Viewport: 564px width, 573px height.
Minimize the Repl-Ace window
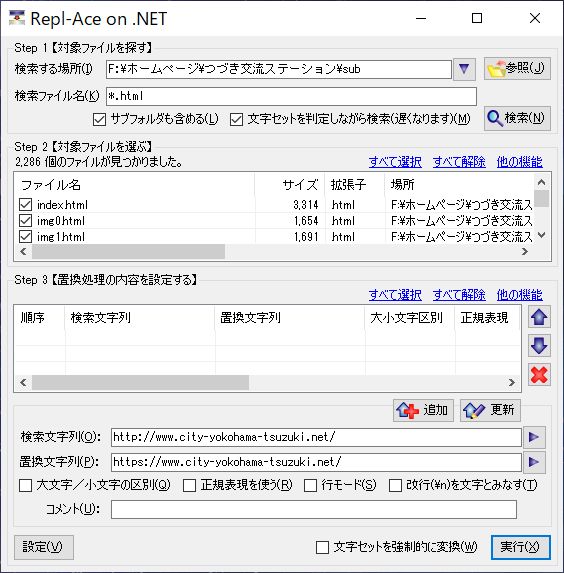point(421,18)
